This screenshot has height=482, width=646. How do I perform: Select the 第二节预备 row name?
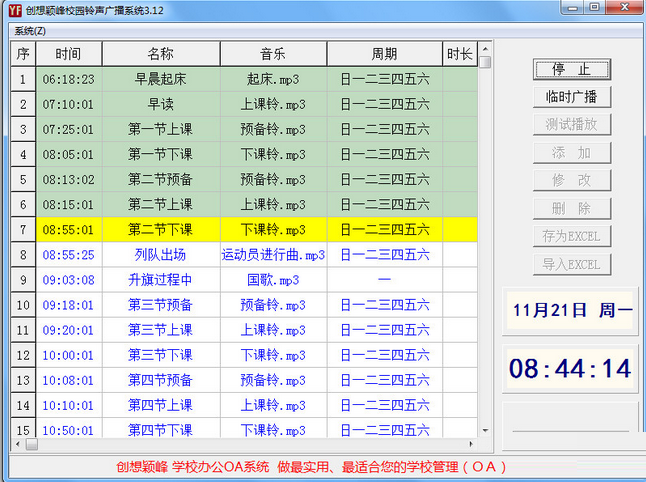(x=161, y=180)
